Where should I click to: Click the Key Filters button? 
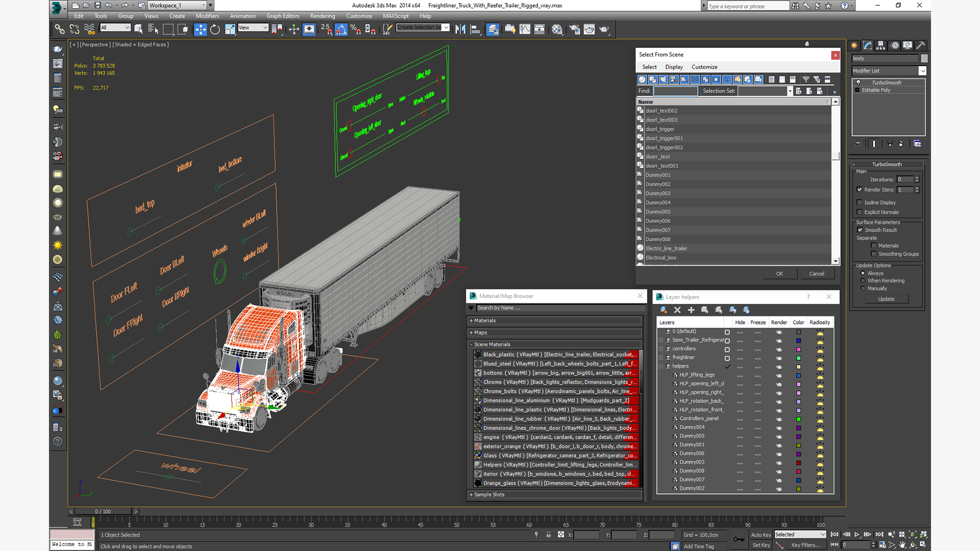coord(805,545)
